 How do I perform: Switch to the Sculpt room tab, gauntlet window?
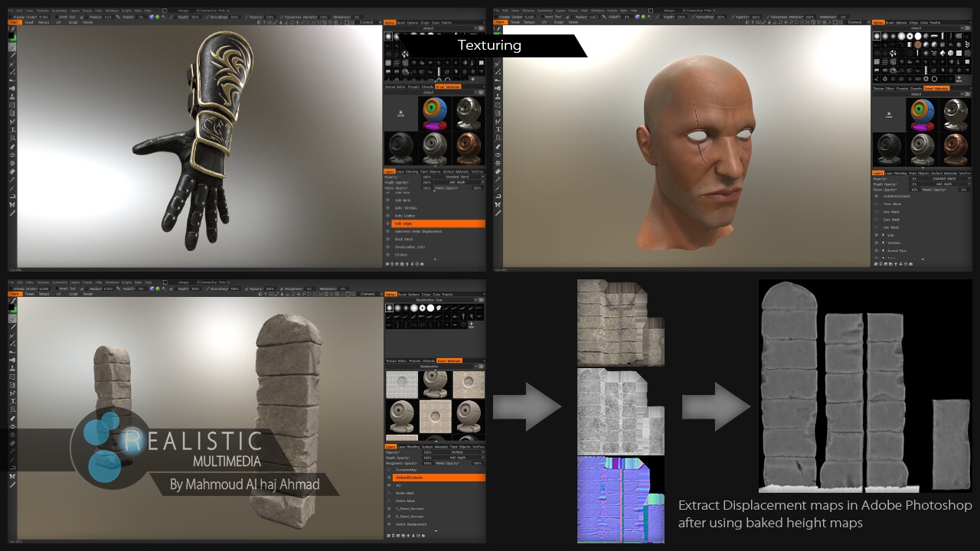(x=73, y=22)
